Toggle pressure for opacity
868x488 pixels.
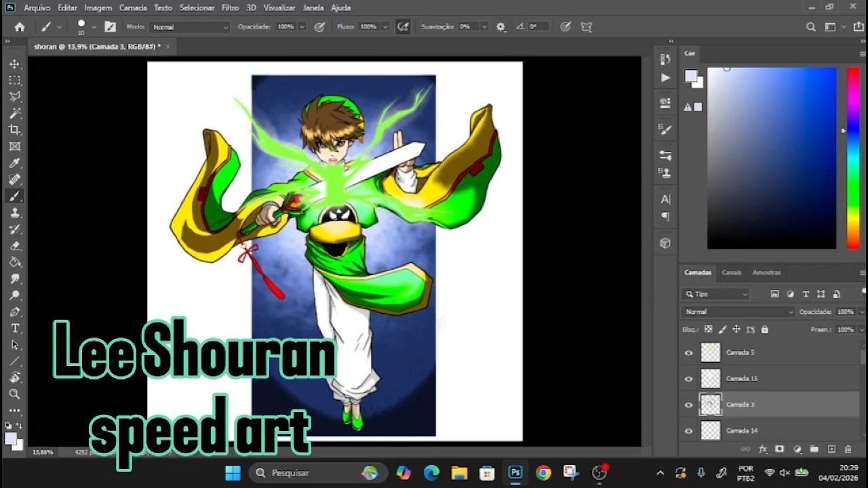click(x=319, y=27)
